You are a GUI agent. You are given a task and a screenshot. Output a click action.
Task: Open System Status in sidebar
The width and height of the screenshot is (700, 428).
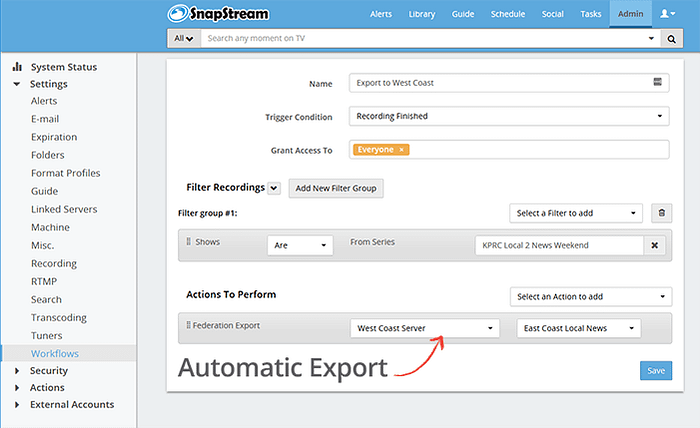pyautogui.click(x=64, y=67)
